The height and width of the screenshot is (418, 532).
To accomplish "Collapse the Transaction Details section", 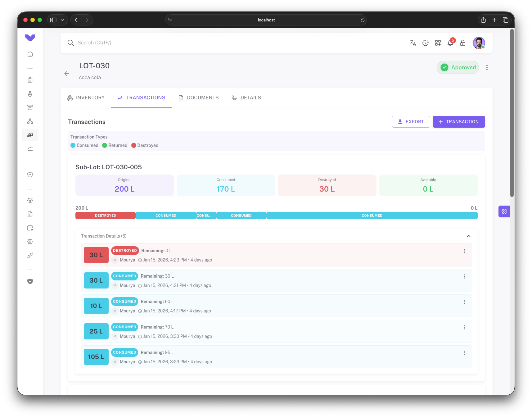I will click(469, 236).
